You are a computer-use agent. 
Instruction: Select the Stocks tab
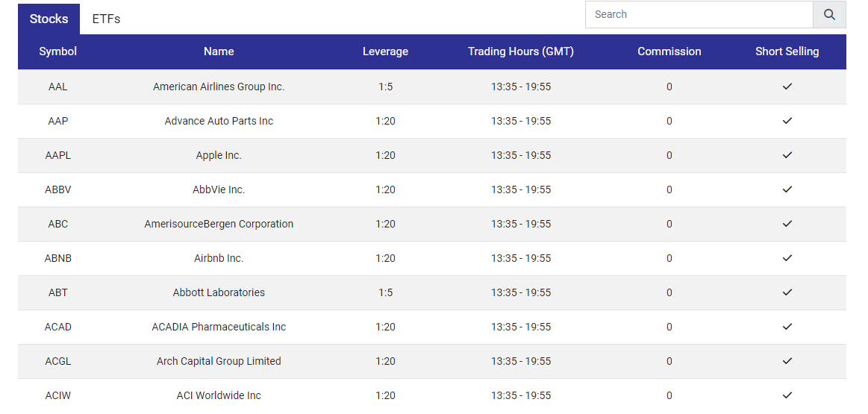coord(49,19)
